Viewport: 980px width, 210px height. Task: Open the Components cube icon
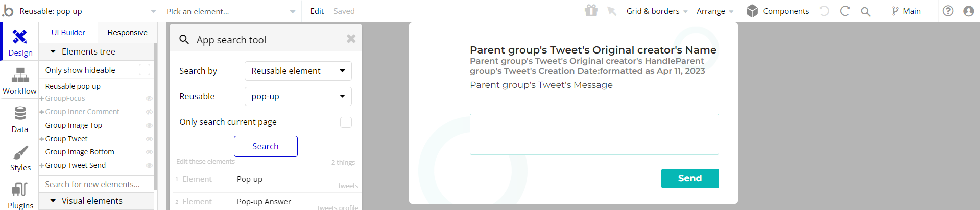(752, 11)
